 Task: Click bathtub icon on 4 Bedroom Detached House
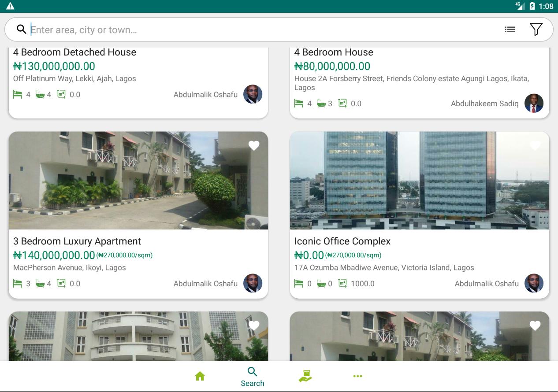40,94
